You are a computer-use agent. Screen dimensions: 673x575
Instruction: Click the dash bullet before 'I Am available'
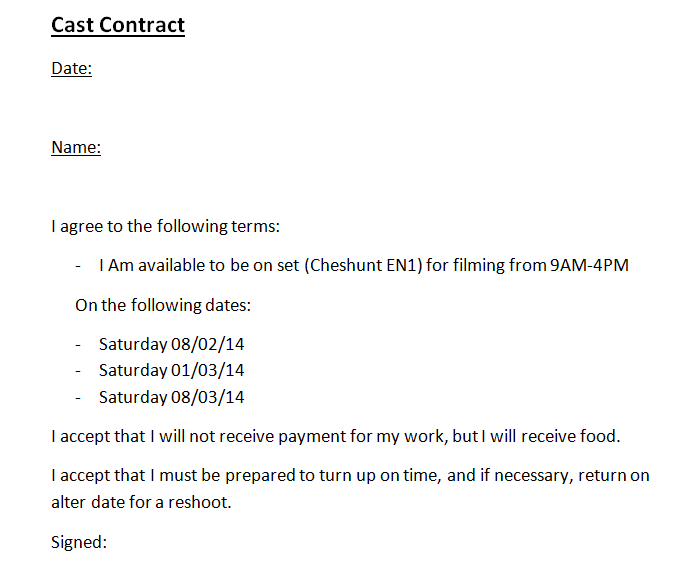point(78,266)
